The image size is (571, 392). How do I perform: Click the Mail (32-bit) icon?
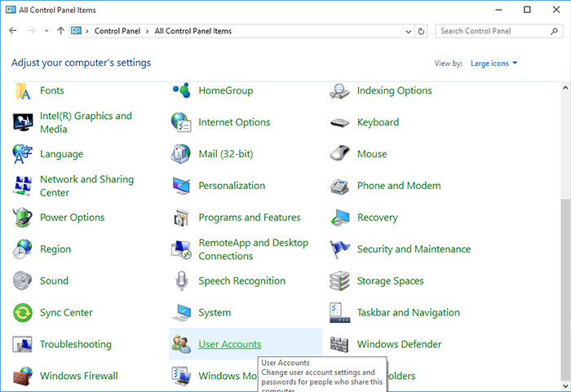[x=181, y=154]
